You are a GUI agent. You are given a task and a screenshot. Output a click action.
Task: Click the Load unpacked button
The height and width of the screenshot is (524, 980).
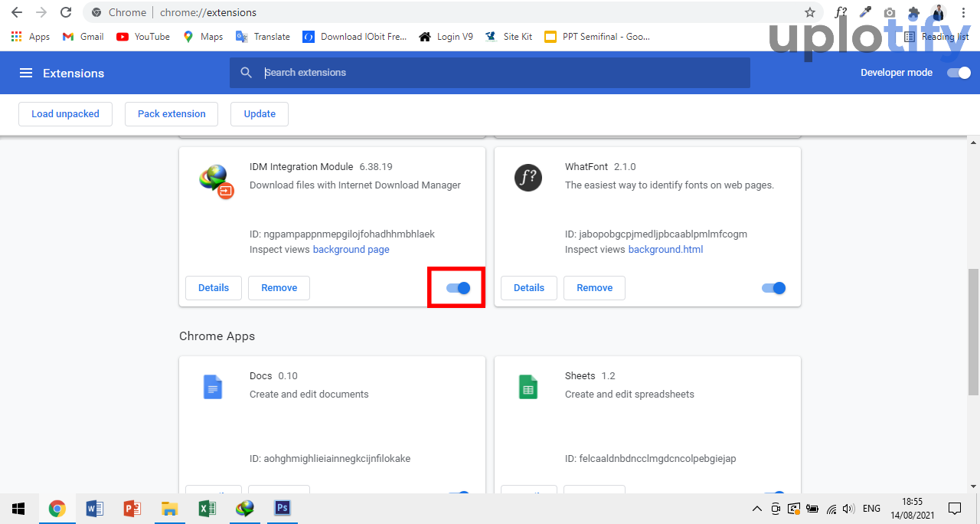(x=65, y=114)
